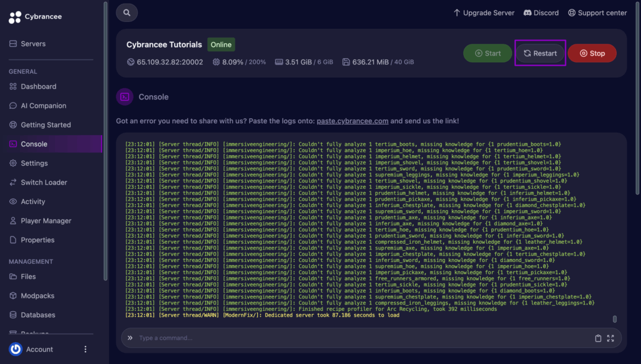Image resolution: width=641 pixels, height=364 pixels.
Task: Restart the server
Action: point(540,54)
